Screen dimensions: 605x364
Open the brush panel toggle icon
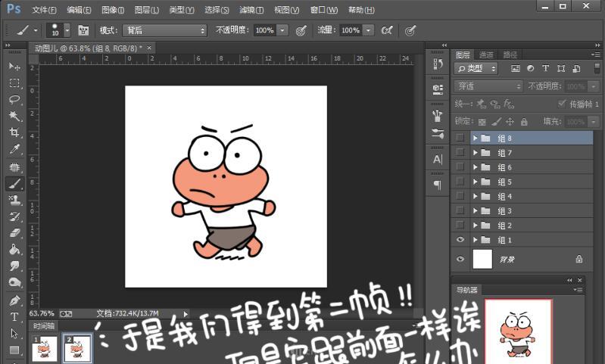point(83,30)
